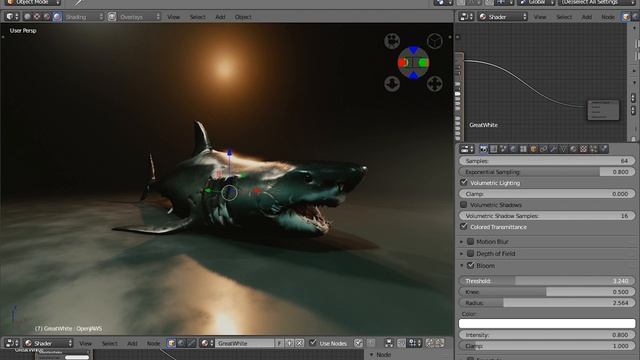This screenshot has height=360, width=640.
Task: Open Node menu in right node editor
Action: click(x=608, y=17)
